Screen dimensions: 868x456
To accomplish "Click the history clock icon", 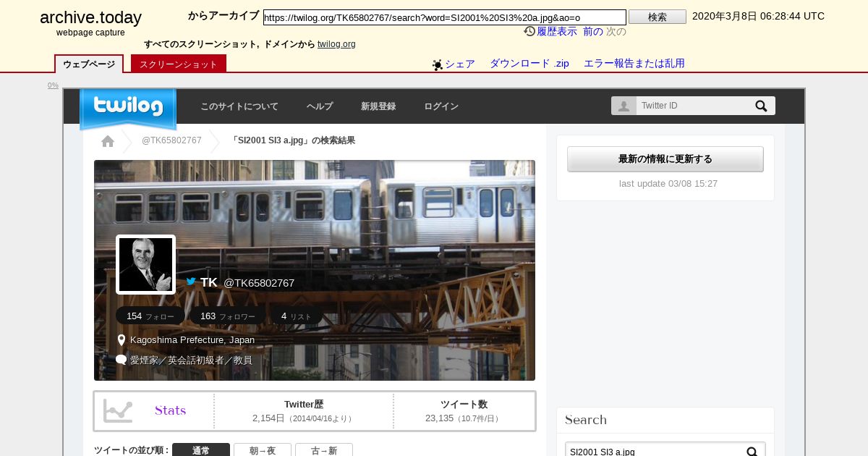I will [529, 31].
